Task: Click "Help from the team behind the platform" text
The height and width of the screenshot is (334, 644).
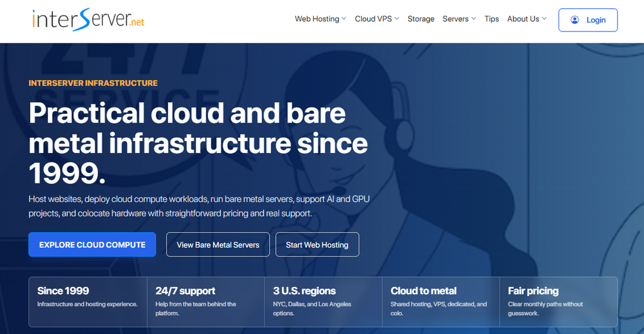Action: [196, 309]
